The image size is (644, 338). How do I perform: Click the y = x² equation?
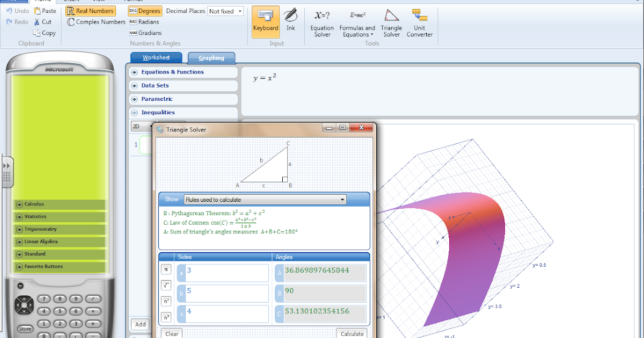[265, 78]
